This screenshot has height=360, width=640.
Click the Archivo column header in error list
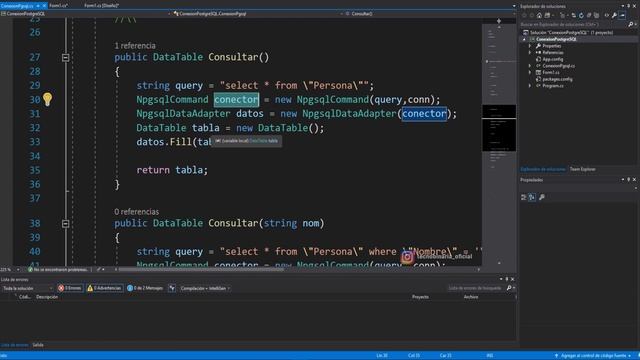471,297
